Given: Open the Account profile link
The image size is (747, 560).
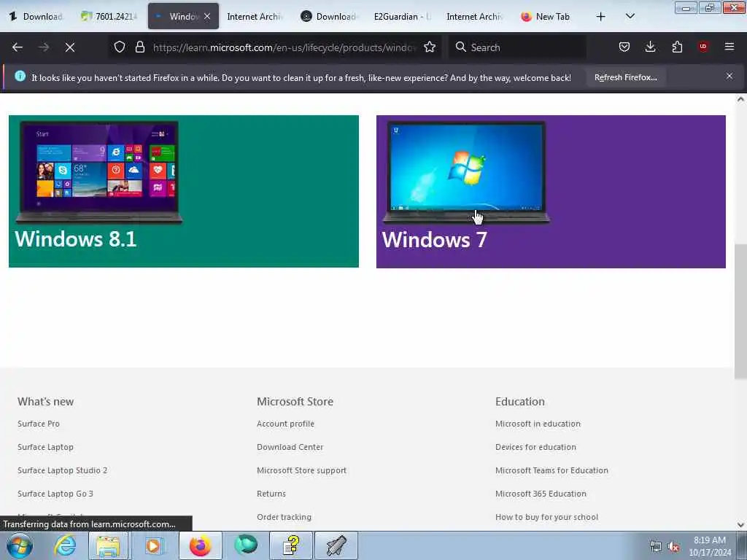Looking at the screenshot, I should (x=285, y=424).
